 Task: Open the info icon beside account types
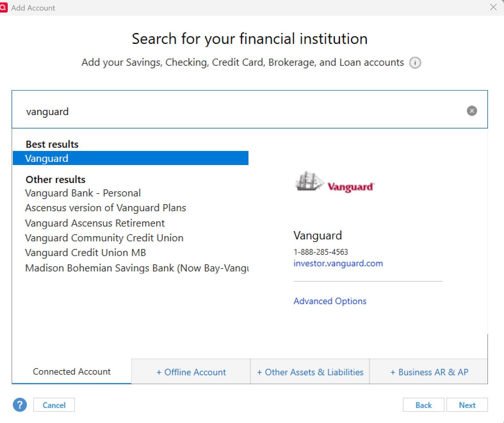click(x=415, y=62)
